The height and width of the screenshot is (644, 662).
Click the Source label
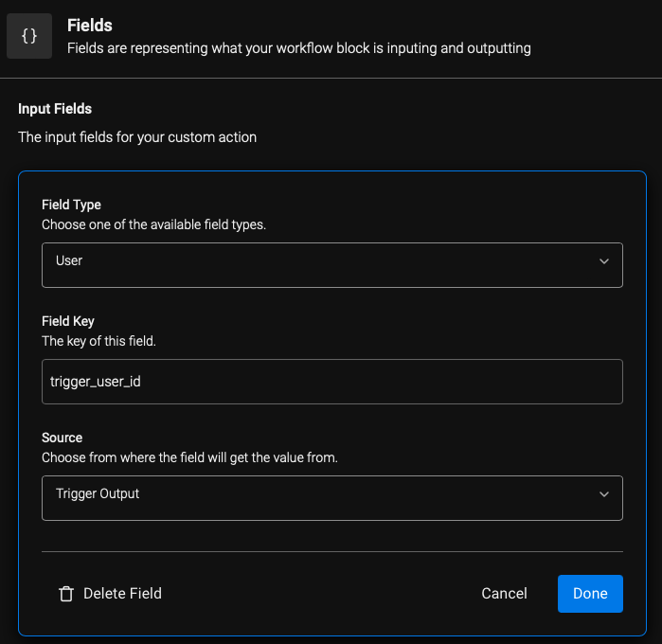pyautogui.click(x=63, y=438)
